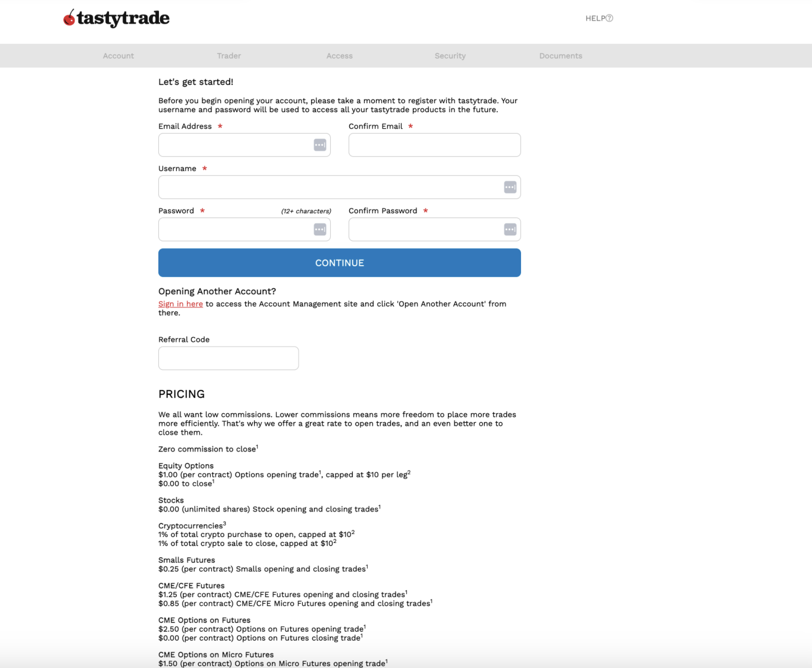The height and width of the screenshot is (668, 812).
Task: Focus the Password input field
Action: point(245,229)
